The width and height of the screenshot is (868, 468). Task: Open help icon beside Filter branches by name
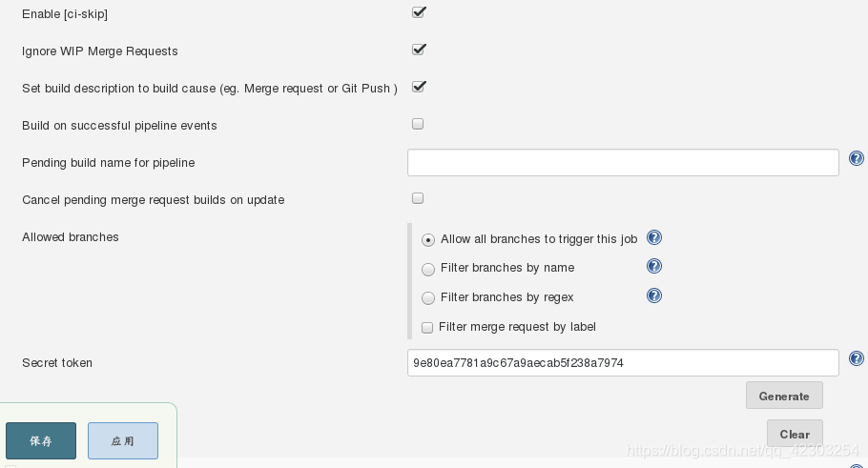tap(654, 266)
